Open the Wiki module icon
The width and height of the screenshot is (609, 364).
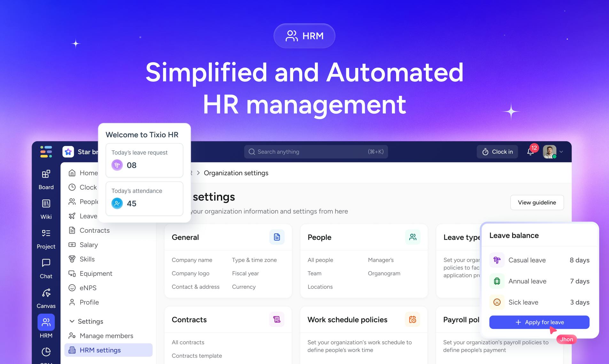coord(46,203)
